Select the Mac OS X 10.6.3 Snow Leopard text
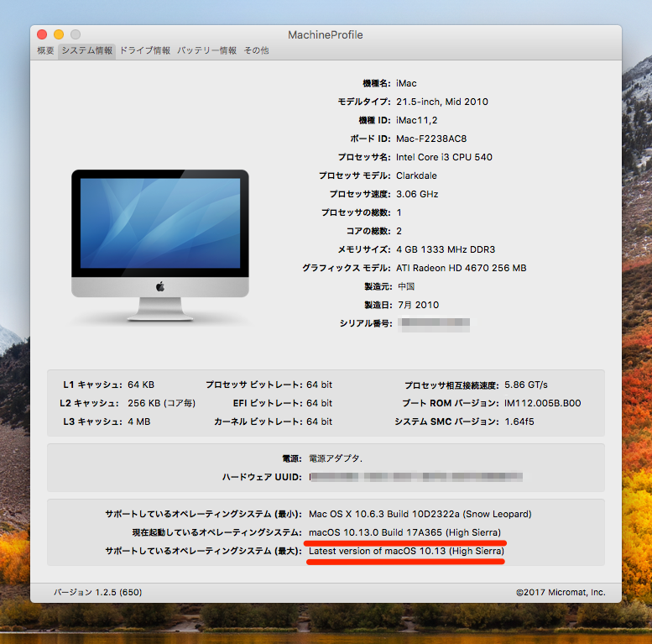This screenshot has height=644, width=652. point(420,514)
